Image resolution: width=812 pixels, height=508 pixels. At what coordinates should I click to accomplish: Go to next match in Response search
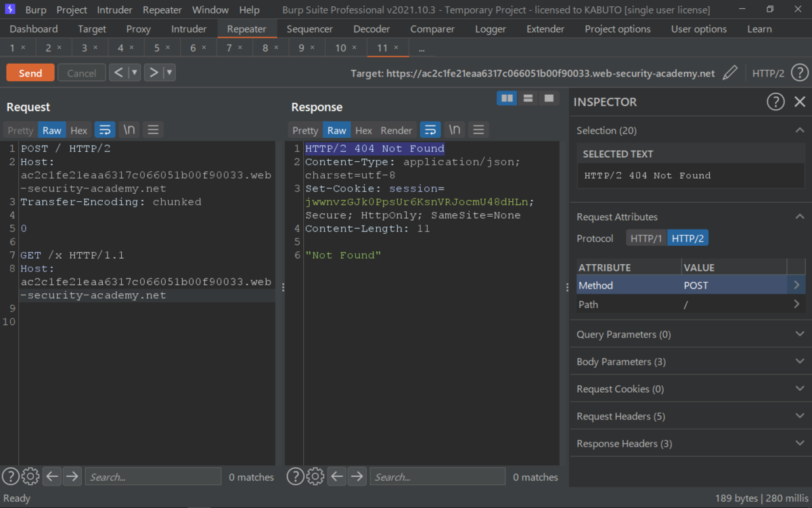(357, 477)
